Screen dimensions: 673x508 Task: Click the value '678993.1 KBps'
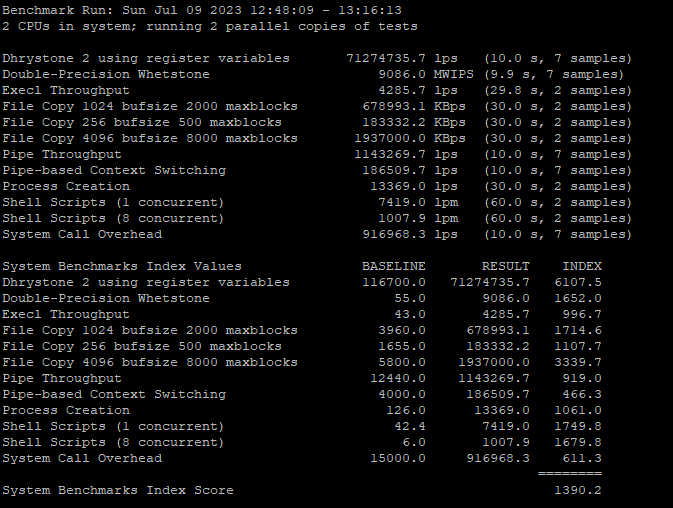click(414, 106)
